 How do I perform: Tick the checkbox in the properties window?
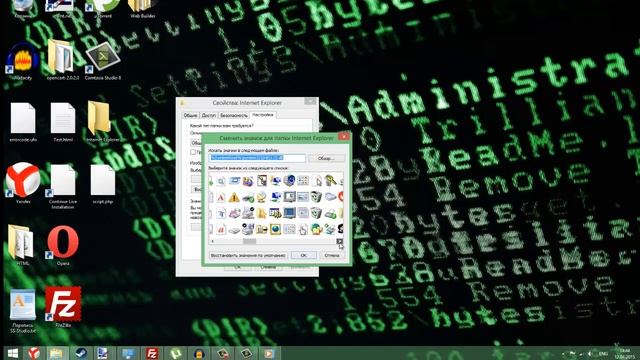[193, 152]
